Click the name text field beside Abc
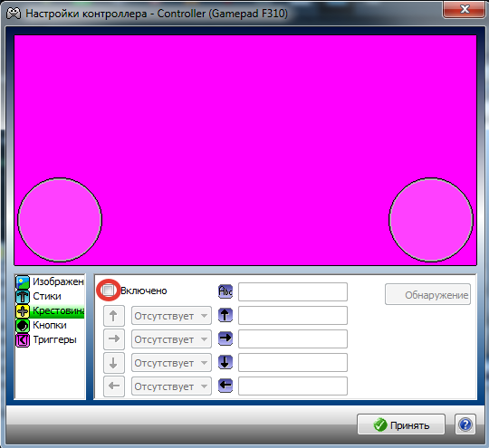The height and width of the screenshot is (448, 489). [292, 291]
